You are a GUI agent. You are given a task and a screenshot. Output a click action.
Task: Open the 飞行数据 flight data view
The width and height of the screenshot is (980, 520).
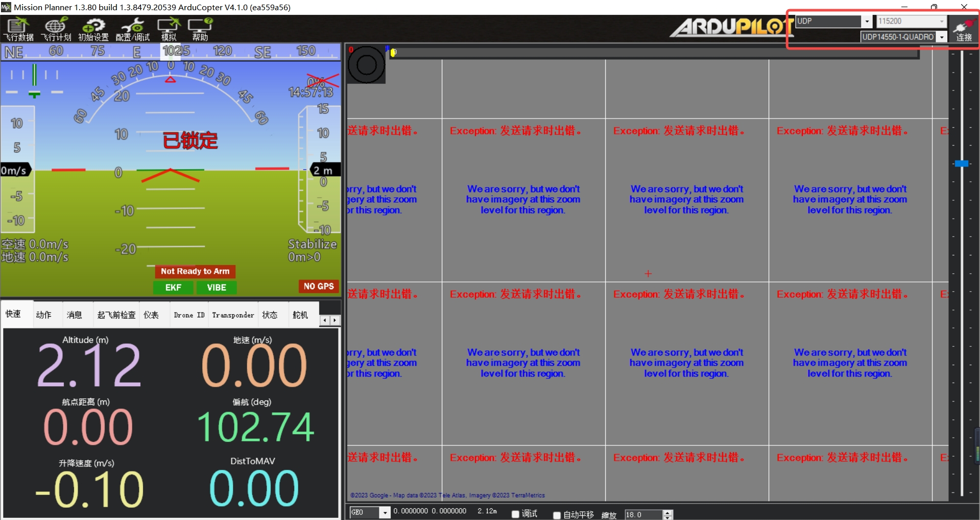[x=18, y=29]
